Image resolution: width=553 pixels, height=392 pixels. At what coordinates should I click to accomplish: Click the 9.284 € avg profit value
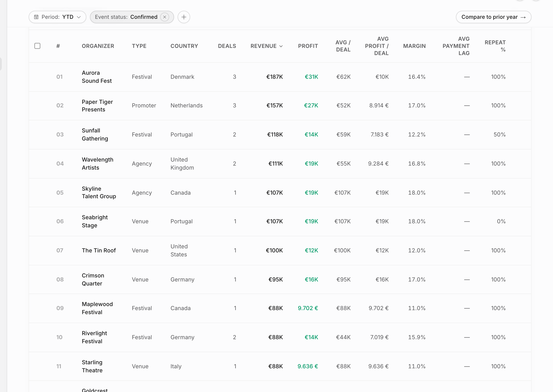(x=378, y=163)
